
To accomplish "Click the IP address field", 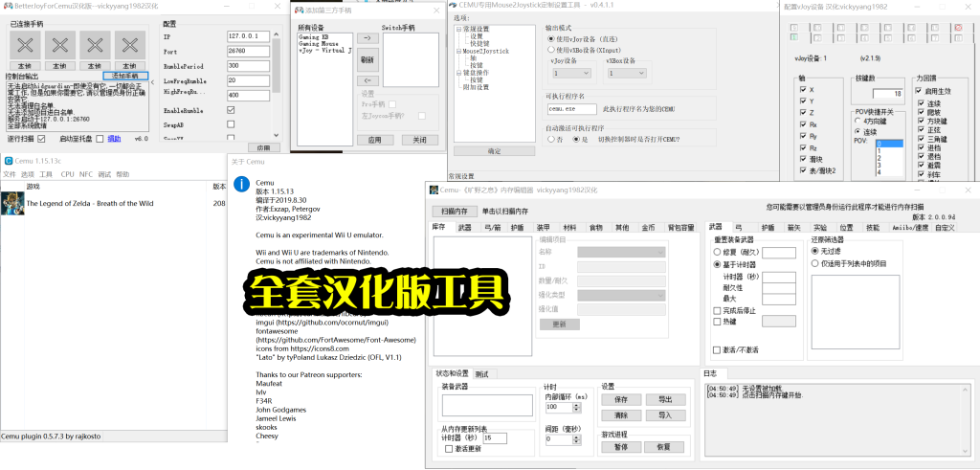I will (248, 36).
